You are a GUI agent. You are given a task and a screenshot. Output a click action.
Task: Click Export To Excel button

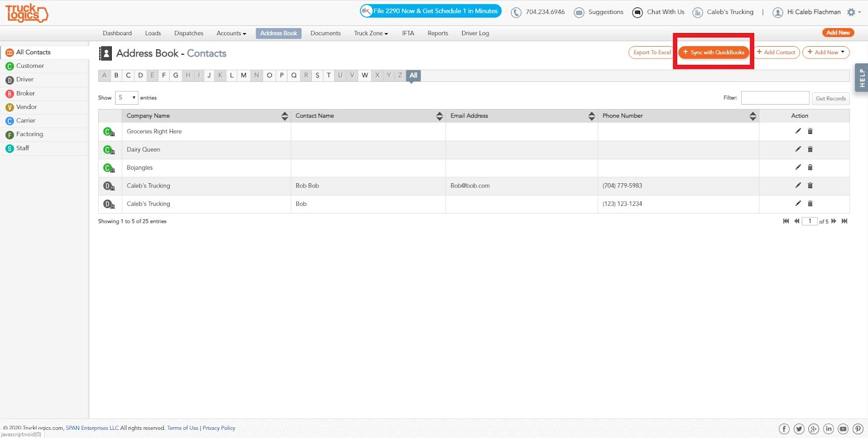click(x=652, y=53)
